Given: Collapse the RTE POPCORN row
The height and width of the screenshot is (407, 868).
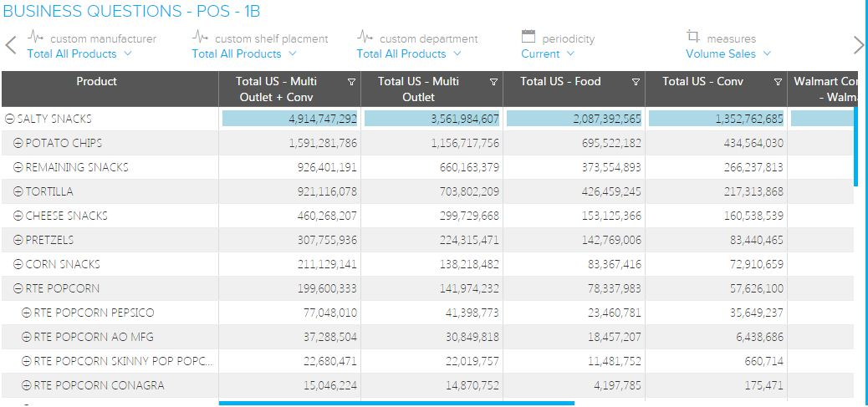Looking at the screenshot, I should pos(18,288).
